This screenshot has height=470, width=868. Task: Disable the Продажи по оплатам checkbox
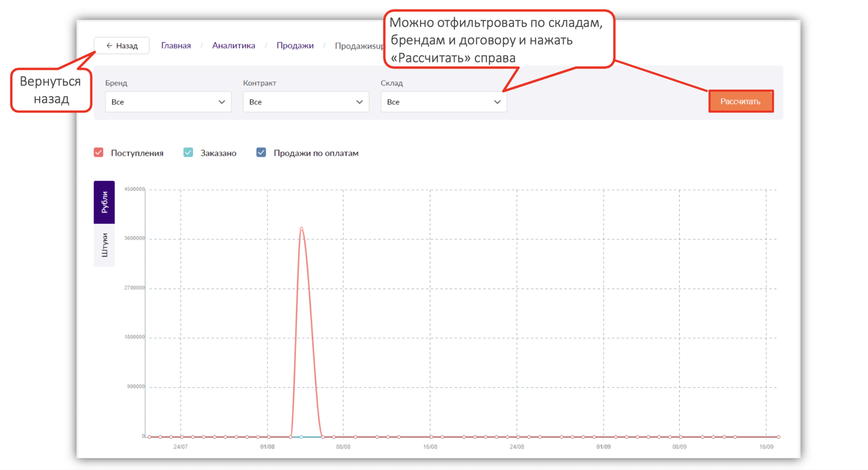click(261, 153)
